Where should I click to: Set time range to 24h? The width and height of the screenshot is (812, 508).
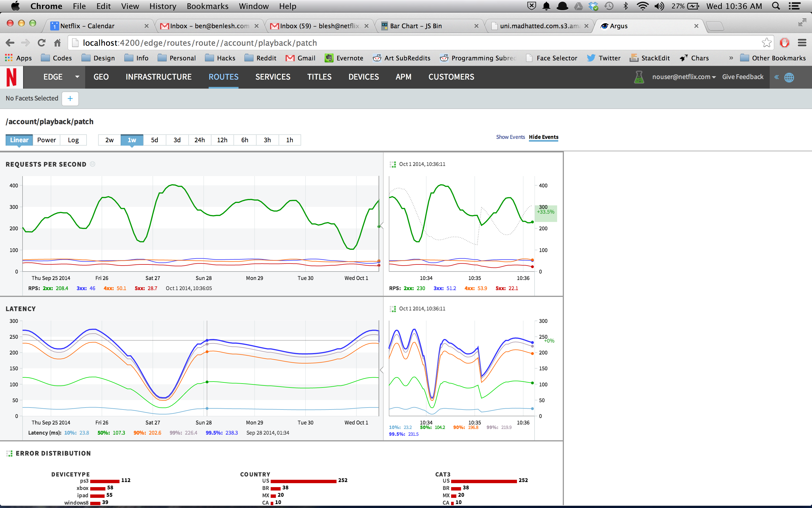point(200,140)
